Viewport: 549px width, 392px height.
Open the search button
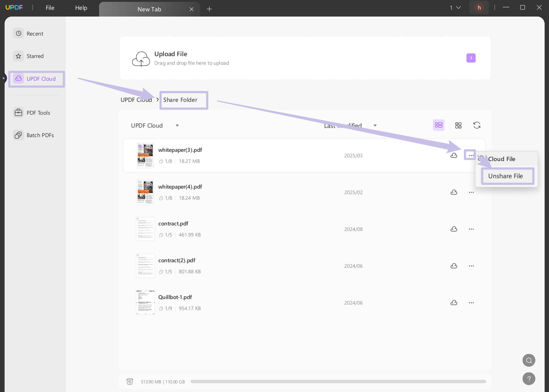pos(529,360)
